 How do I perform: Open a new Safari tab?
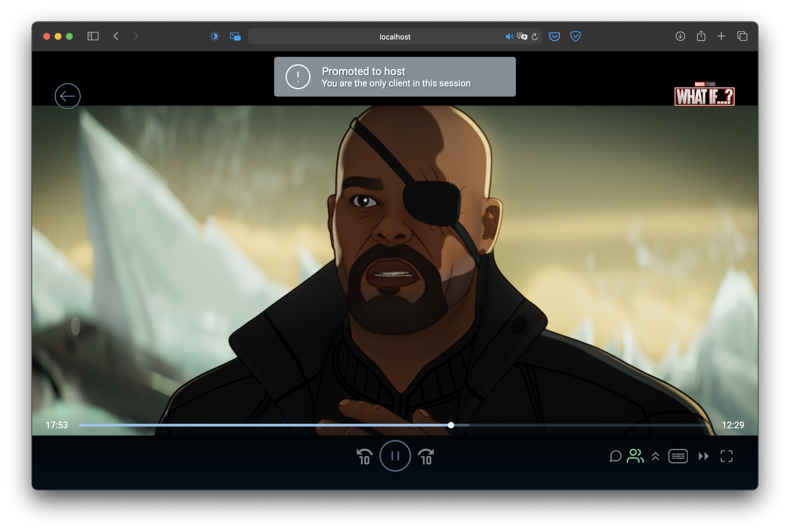721,36
